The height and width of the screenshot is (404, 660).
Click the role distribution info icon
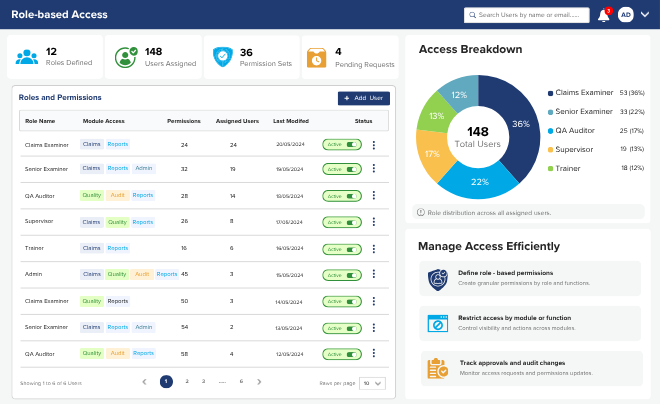[420, 213]
